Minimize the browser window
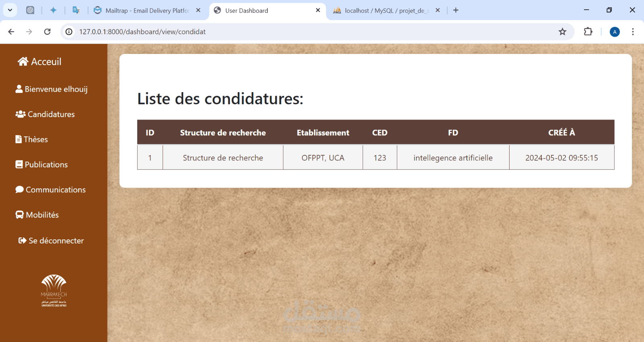The height and width of the screenshot is (342, 644). 586,10
